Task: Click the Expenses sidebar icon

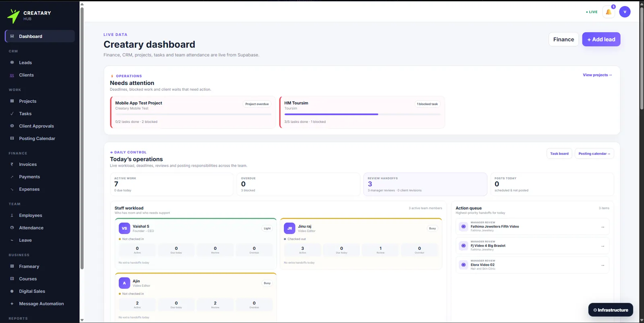Action: [x=12, y=189]
